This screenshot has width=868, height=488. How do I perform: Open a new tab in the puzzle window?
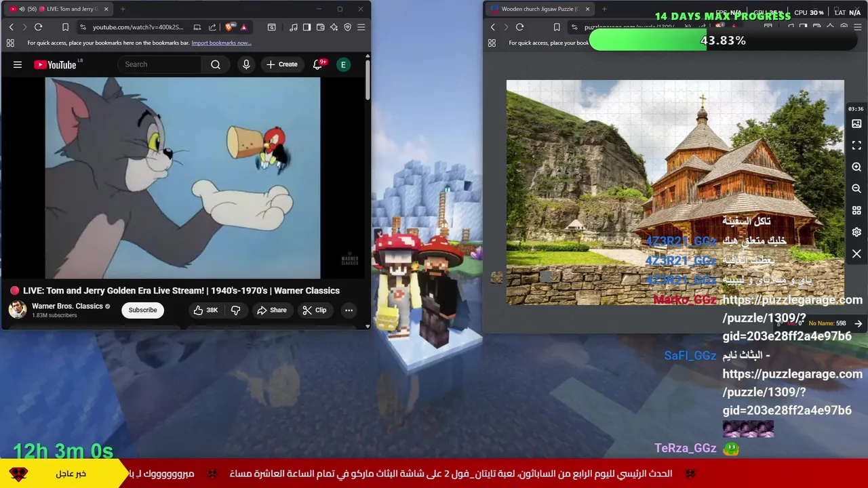tap(604, 9)
